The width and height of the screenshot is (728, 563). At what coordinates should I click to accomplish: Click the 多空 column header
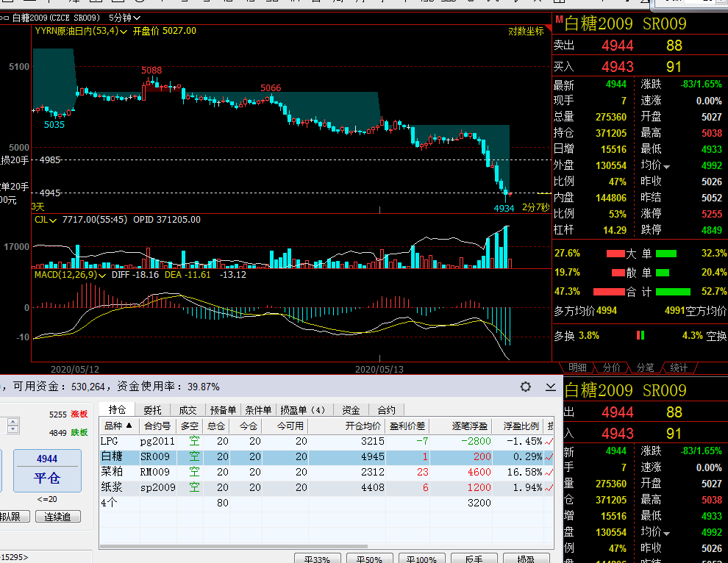[190, 426]
